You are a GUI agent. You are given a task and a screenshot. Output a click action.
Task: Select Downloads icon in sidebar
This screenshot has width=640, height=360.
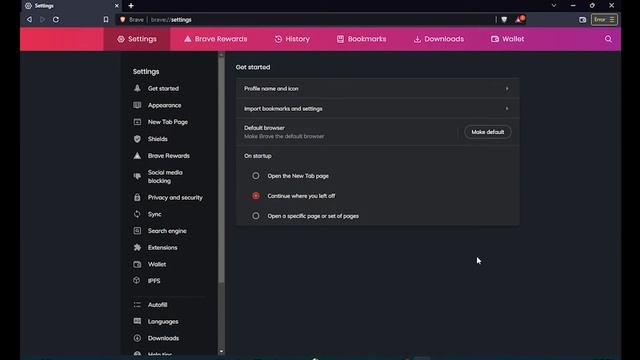point(137,338)
